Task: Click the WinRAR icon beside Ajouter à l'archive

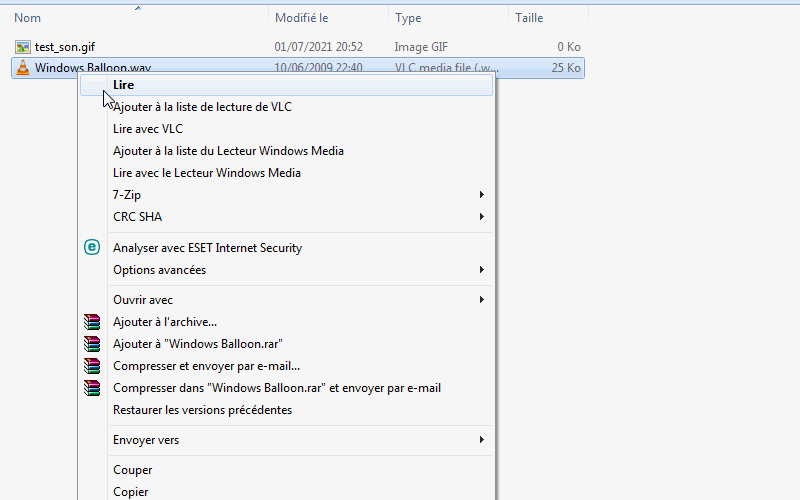Action: (x=92, y=322)
